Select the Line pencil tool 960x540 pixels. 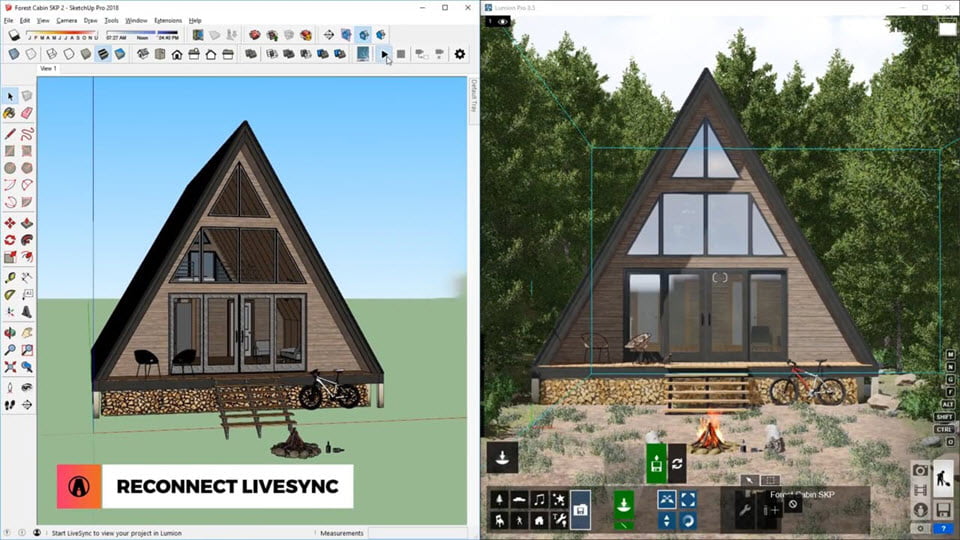tap(10, 134)
